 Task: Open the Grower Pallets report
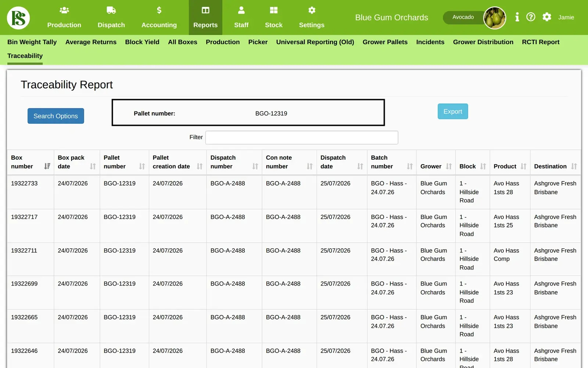(385, 42)
